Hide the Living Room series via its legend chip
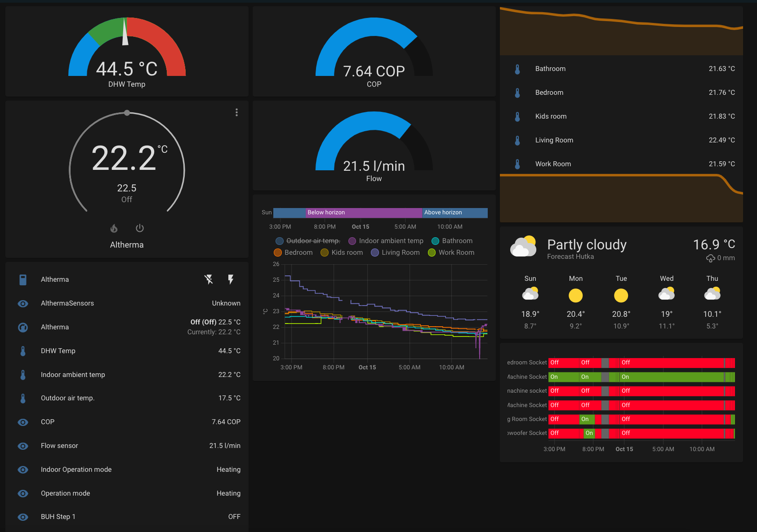The width and height of the screenshot is (757, 532). click(x=395, y=253)
